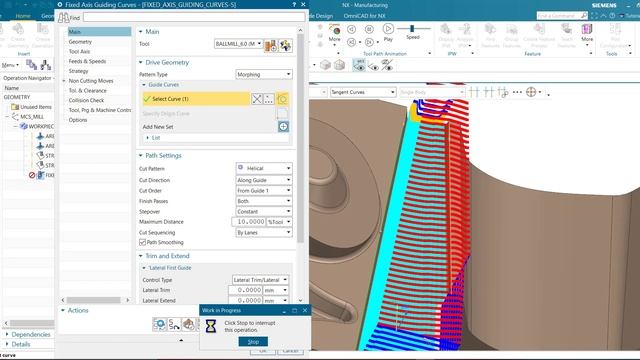Select the Feeds & Speeds page

click(x=87, y=61)
